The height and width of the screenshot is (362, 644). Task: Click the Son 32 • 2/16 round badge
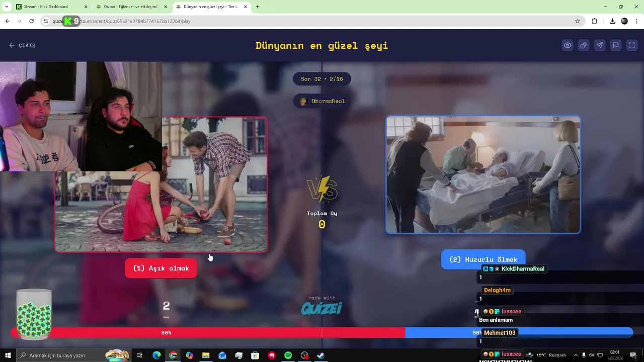tap(322, 79)
